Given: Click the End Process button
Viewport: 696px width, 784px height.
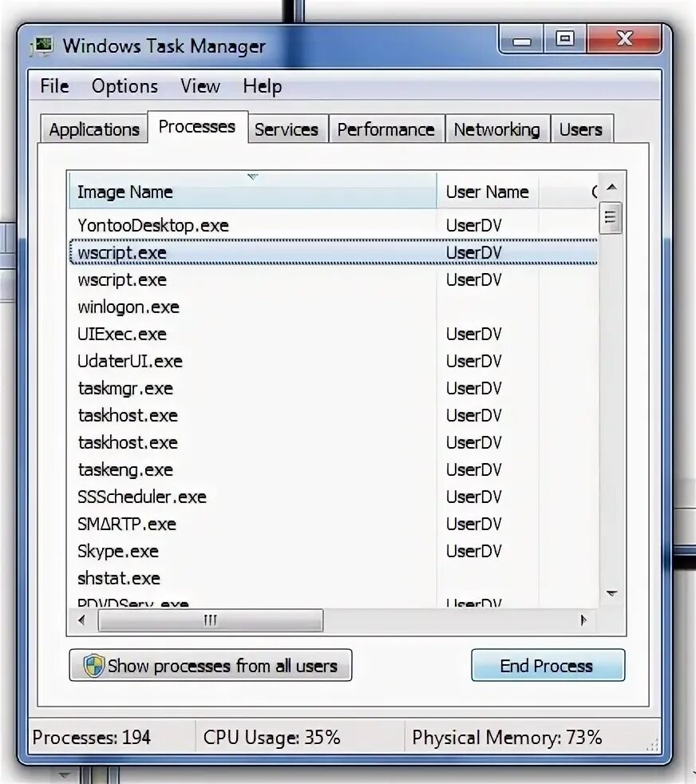Looking at the screenshot, I should [548, 666].
